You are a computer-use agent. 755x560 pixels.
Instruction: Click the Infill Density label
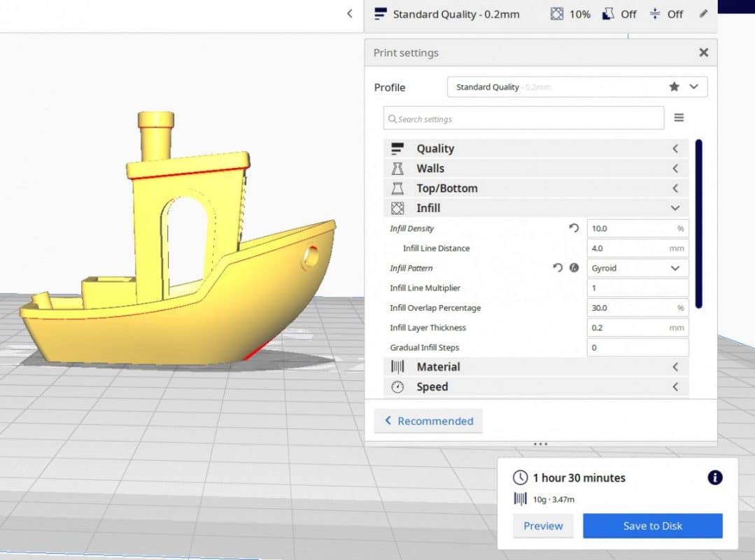(x=411, y=228)
